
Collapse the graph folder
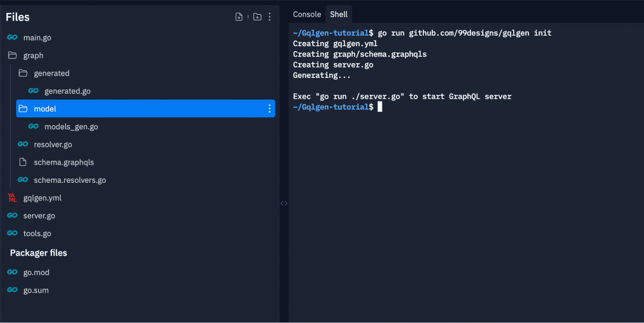pos(33,55)
